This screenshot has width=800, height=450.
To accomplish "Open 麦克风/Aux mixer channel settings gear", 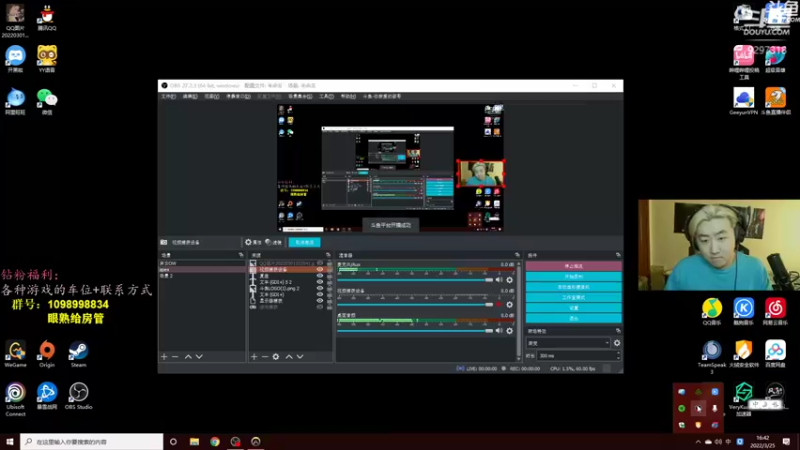I will coord(509,280).
